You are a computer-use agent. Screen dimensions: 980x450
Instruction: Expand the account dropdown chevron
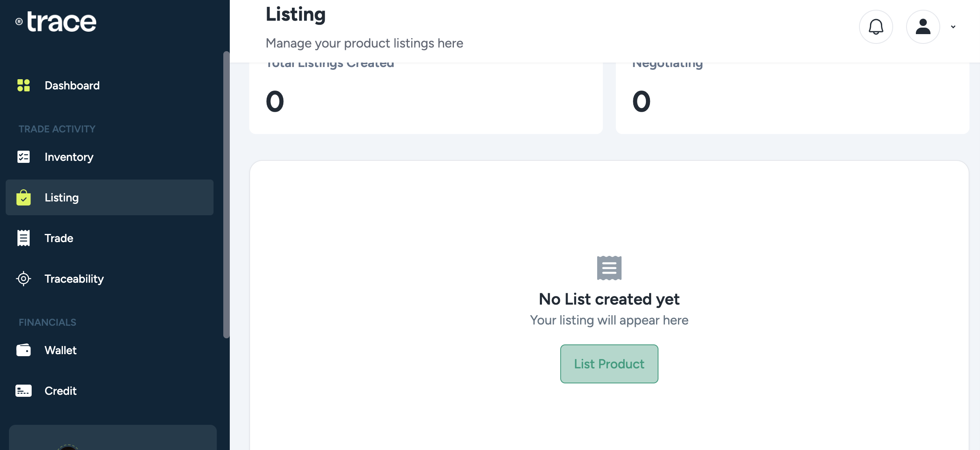[953, 27]
